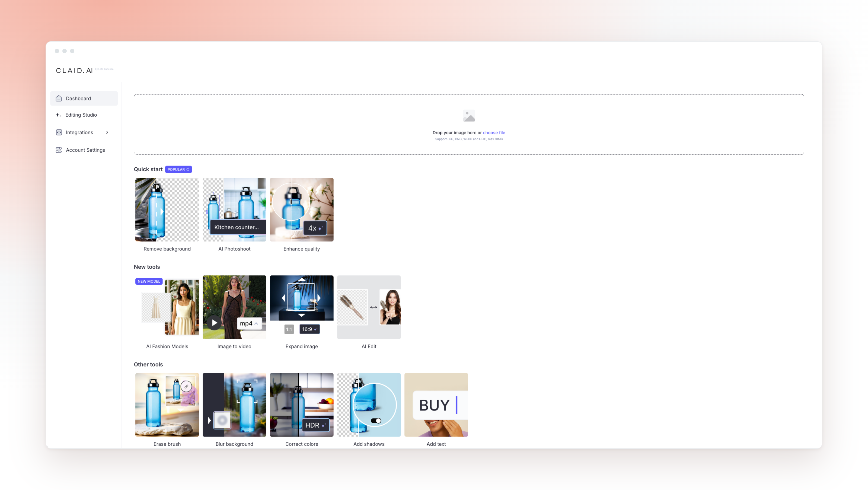Click the POPULAR badge
The image size is (868, 490).
click(x=178, y=169)
